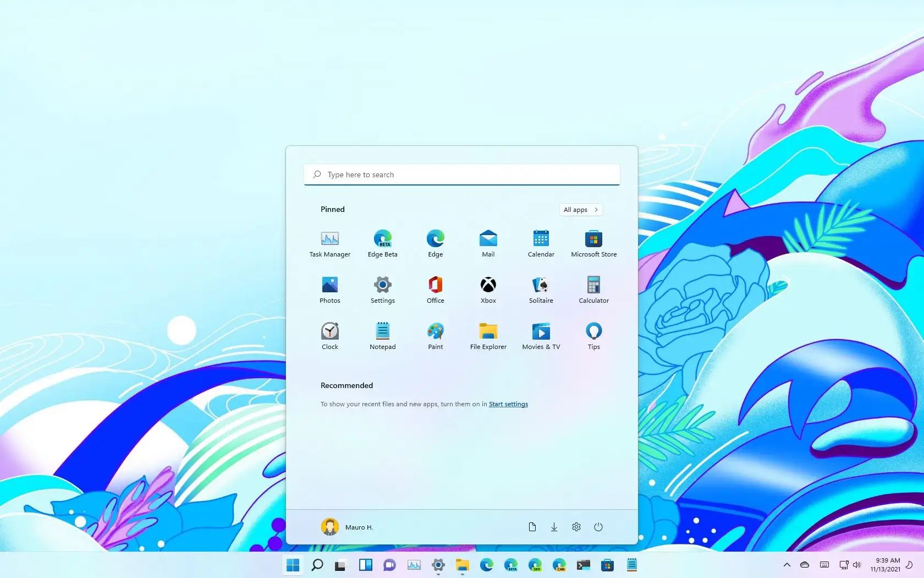Open Microsoft Store from the taskbar

click(607, 565)
